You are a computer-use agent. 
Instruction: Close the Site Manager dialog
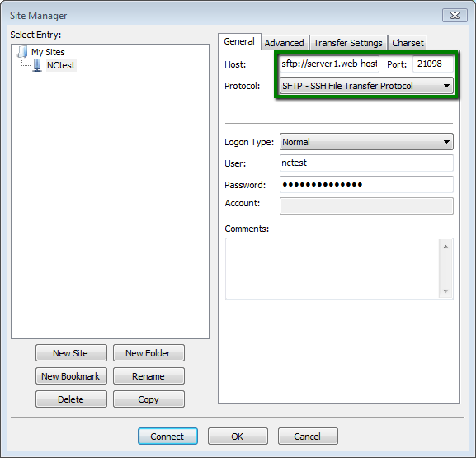point(455,16)
